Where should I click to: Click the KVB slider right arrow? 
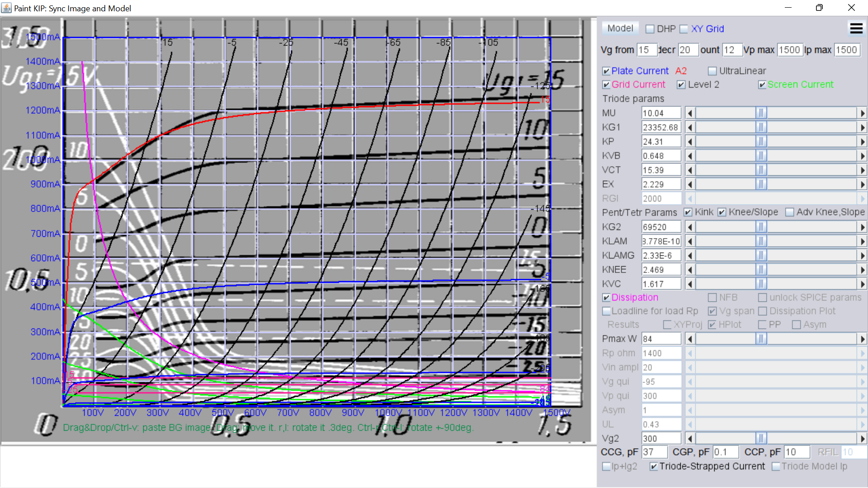click(x=862, y=156)
